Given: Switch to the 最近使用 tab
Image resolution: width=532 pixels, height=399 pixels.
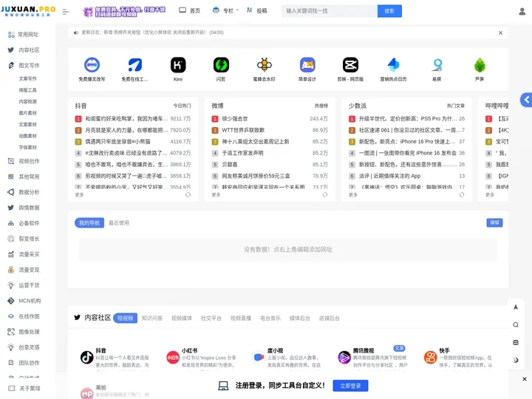Looking at the screenshot, I should click(119, 223).
